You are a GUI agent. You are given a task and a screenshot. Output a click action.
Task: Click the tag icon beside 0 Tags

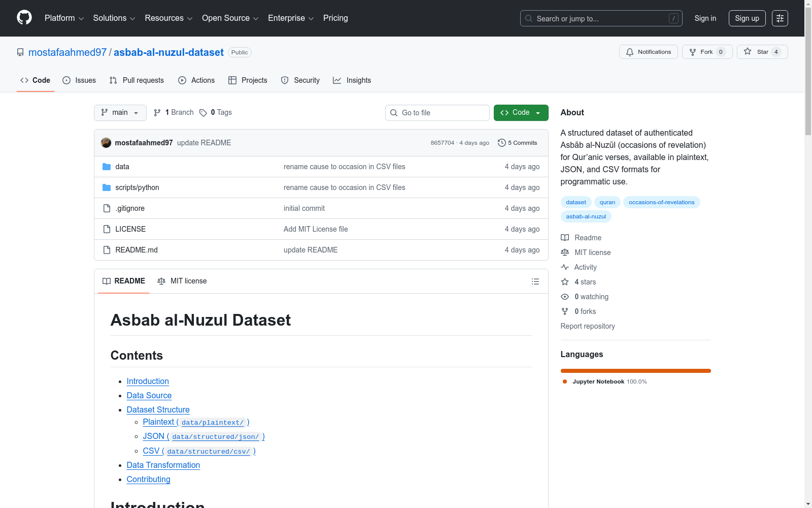203,113
